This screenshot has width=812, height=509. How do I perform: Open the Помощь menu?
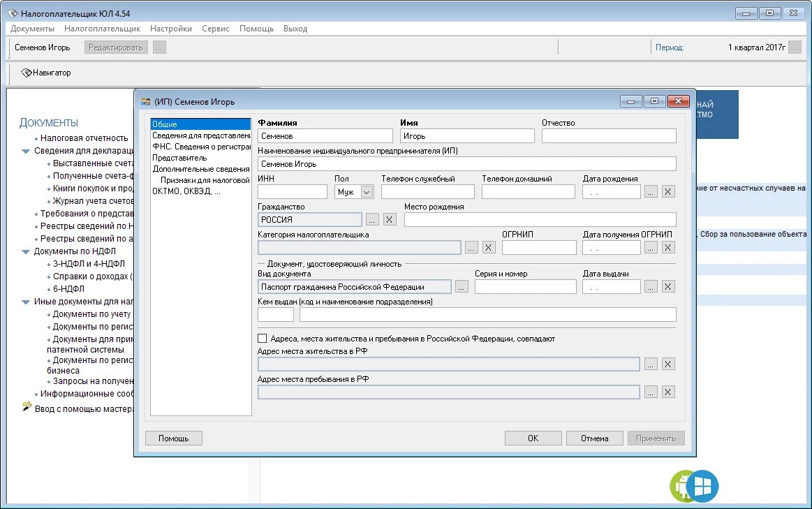(256, 29)
